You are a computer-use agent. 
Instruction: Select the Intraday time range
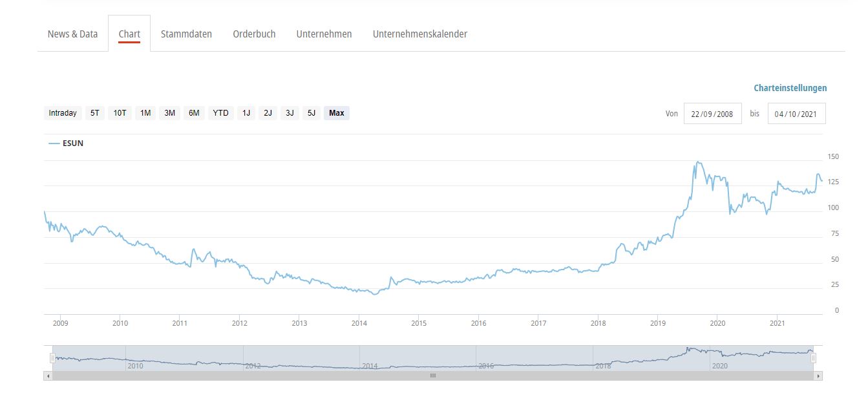point(63,113)
